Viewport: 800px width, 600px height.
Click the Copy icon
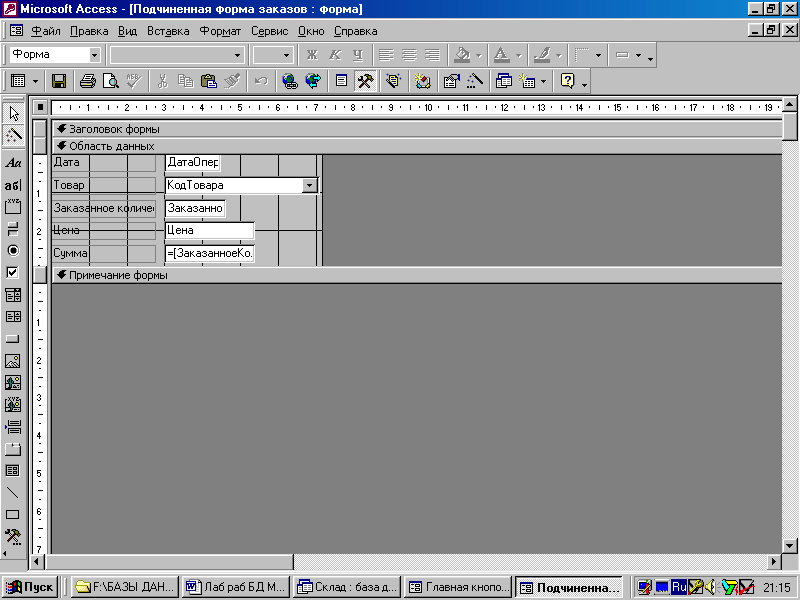pyautogui.click(x=185, y=81)
